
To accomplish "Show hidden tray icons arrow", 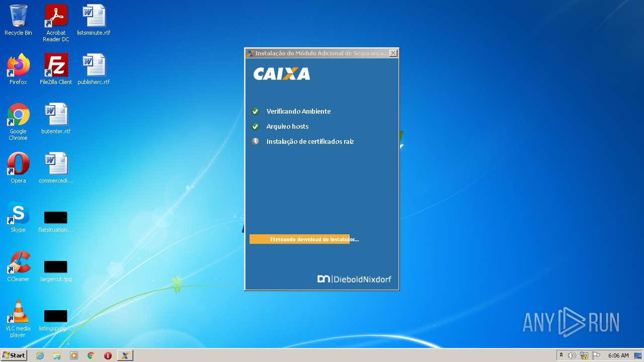I will point(561,355).
